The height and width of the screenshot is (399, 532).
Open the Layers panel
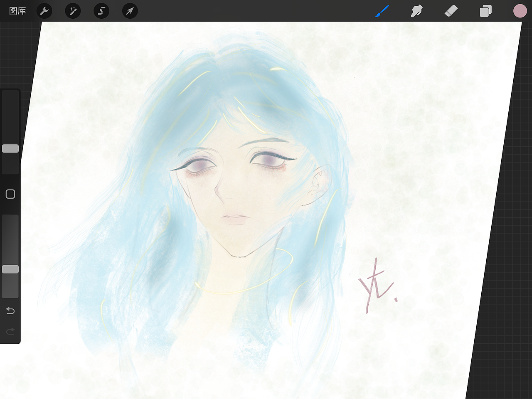pos(485,11)
